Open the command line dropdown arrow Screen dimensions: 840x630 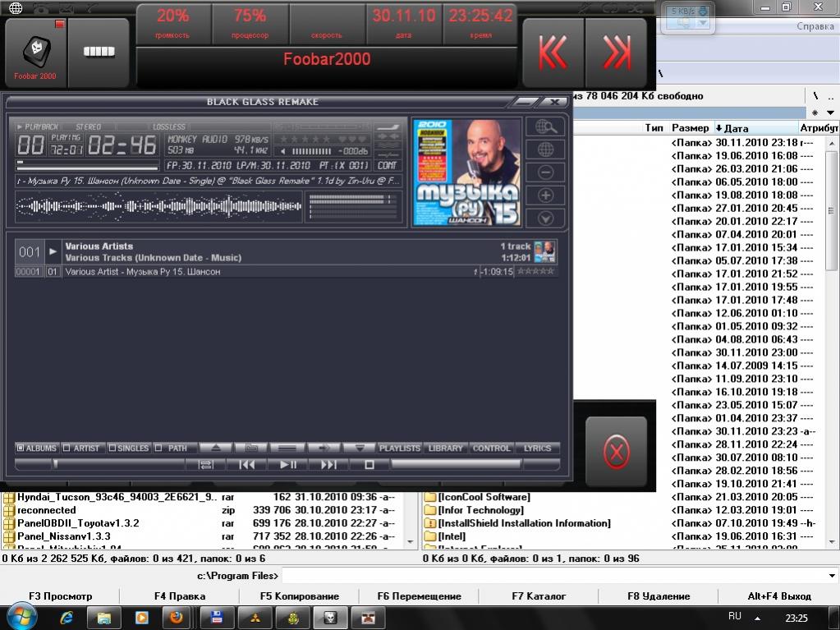(x=833, y=576)
